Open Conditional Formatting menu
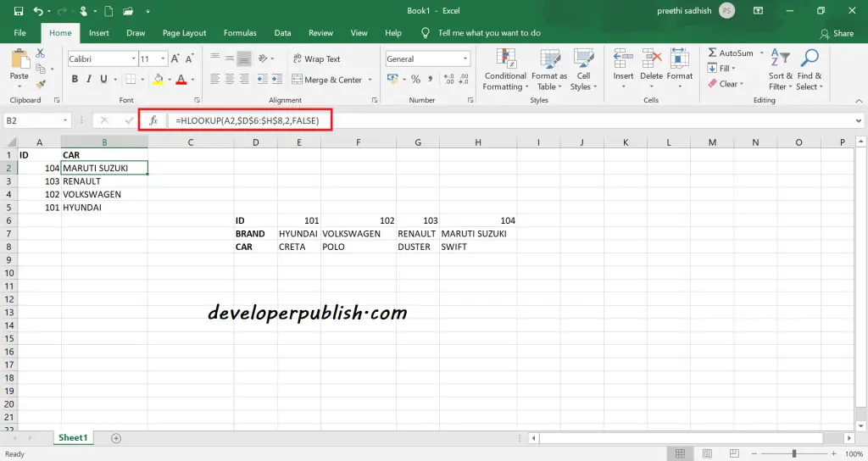The width and height of the screenshot is (868, 461). (505, 69)
